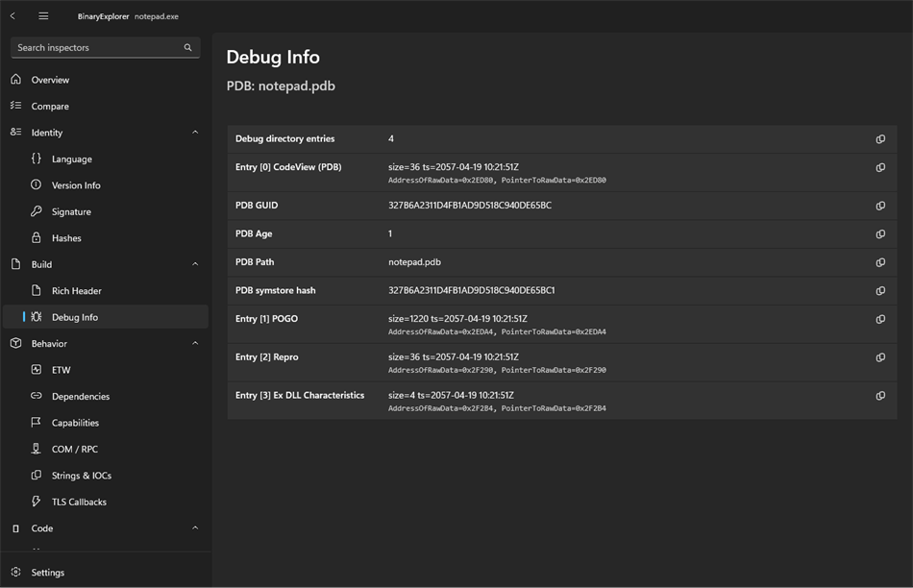This screenshot has height=588, width=913.
Task: Open the Language inspector
Action: coord(106,159)
